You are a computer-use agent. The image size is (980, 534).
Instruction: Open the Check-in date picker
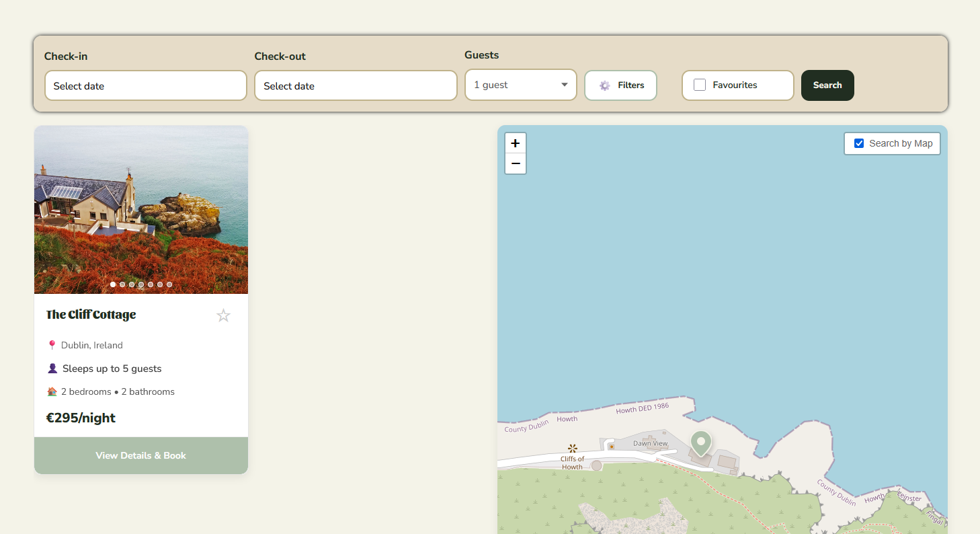[x=145, y=85]
